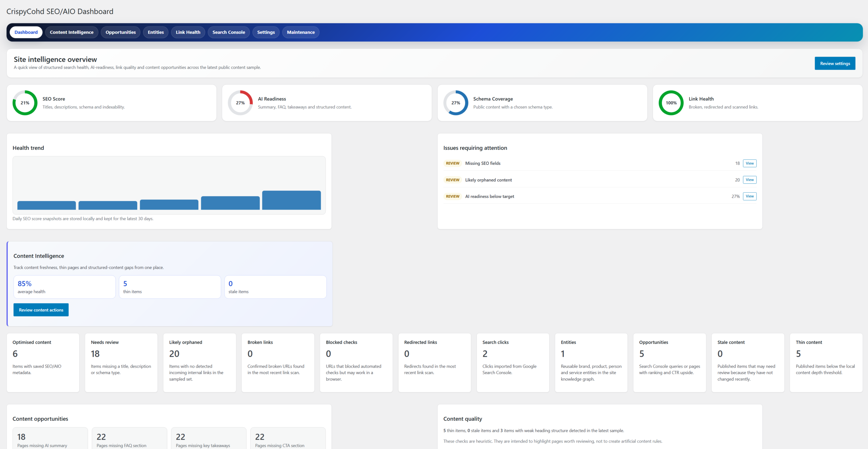Screen dimensions: 868x449
Task: Click the 85% average health card
Action: click(x=64, y=287)
